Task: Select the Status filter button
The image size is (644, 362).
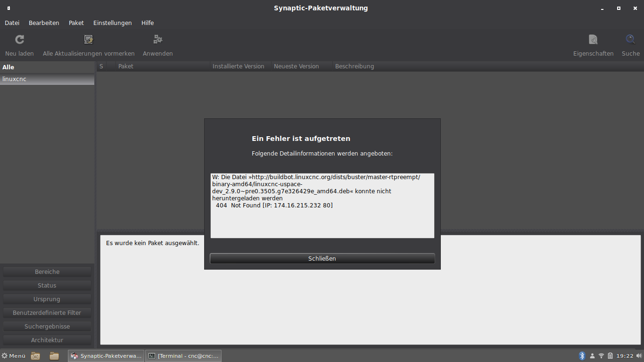Action: tap(47, 286)
